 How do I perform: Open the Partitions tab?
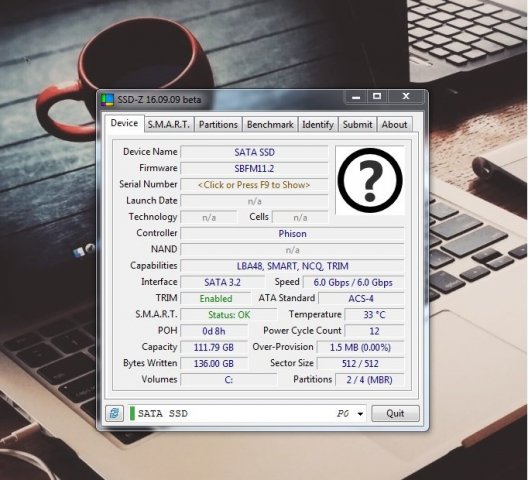pos(218,125)
